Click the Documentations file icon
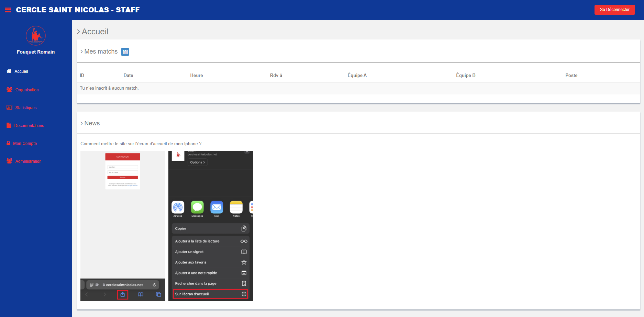644x317 pixels. point(9,125)
